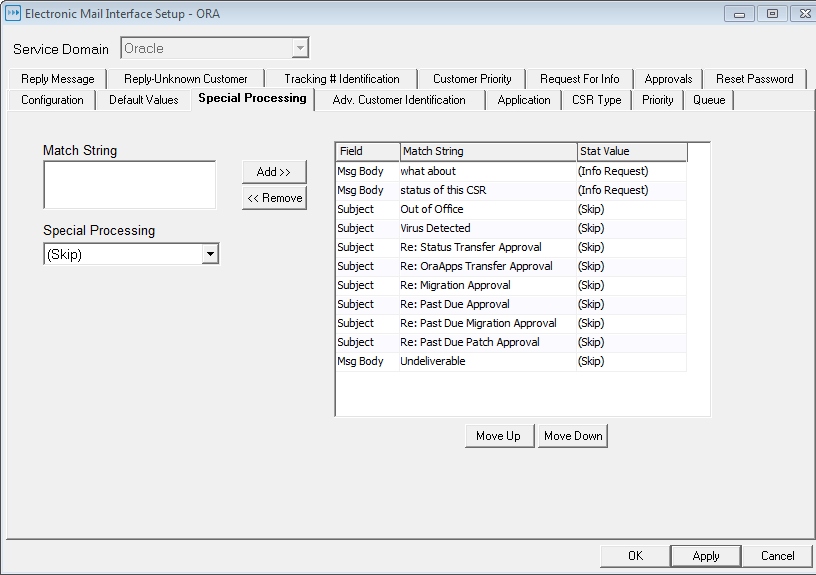The image size is (816, 575).
Task: Open the Special Processing dropdown
Action: (x=210, y=255)
